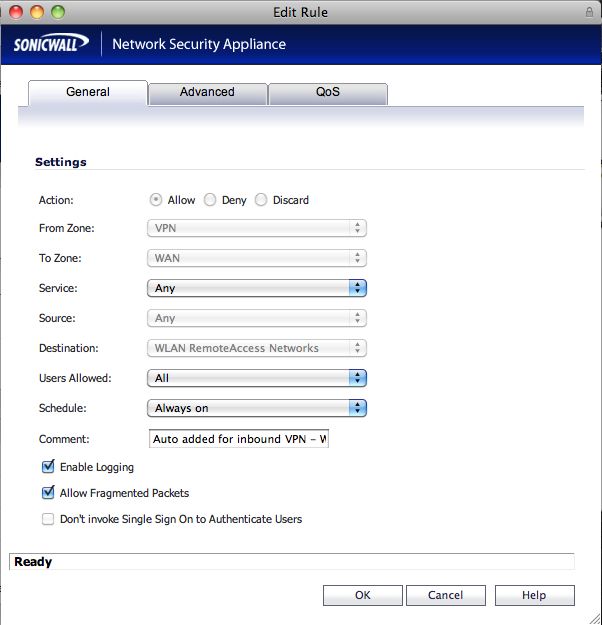The image size is (602, 625).
Task: Check Don't invoke Single Sign On checkbox
Action: point(48,519)
